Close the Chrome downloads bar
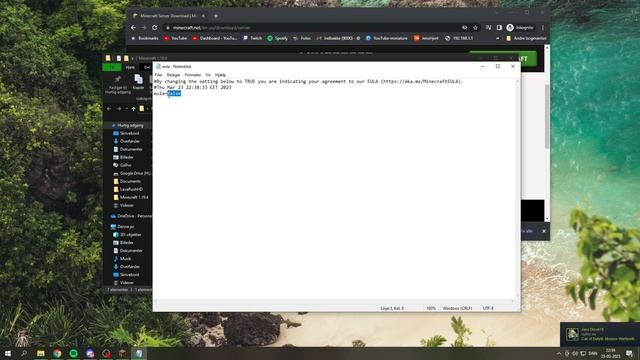This screenshot has width=640, height=360. pos(544,231)
